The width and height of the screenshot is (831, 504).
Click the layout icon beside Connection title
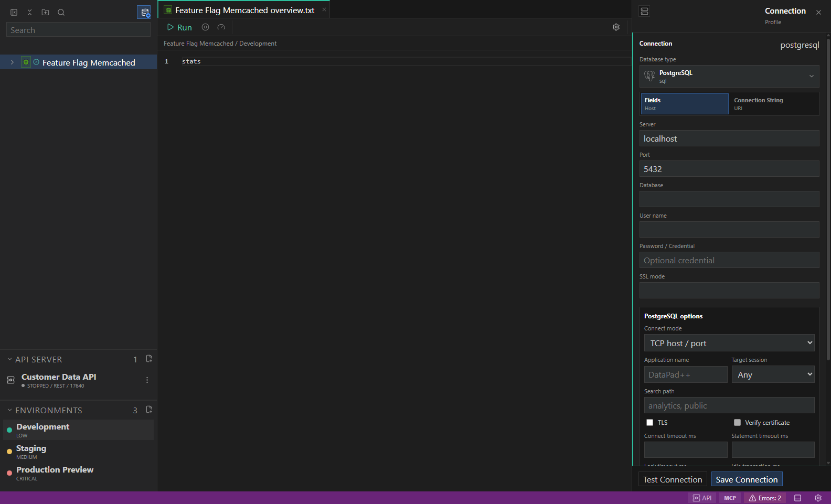(x=645, y=11)
